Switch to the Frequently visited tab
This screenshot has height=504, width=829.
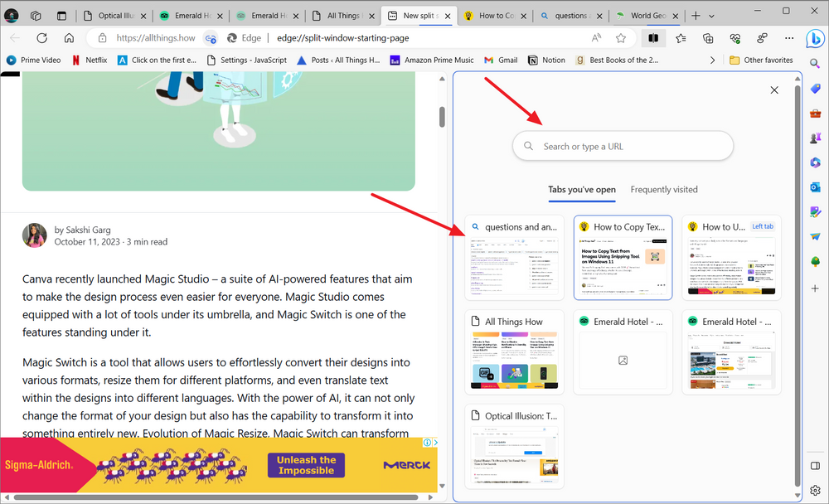tap(663, 189)
